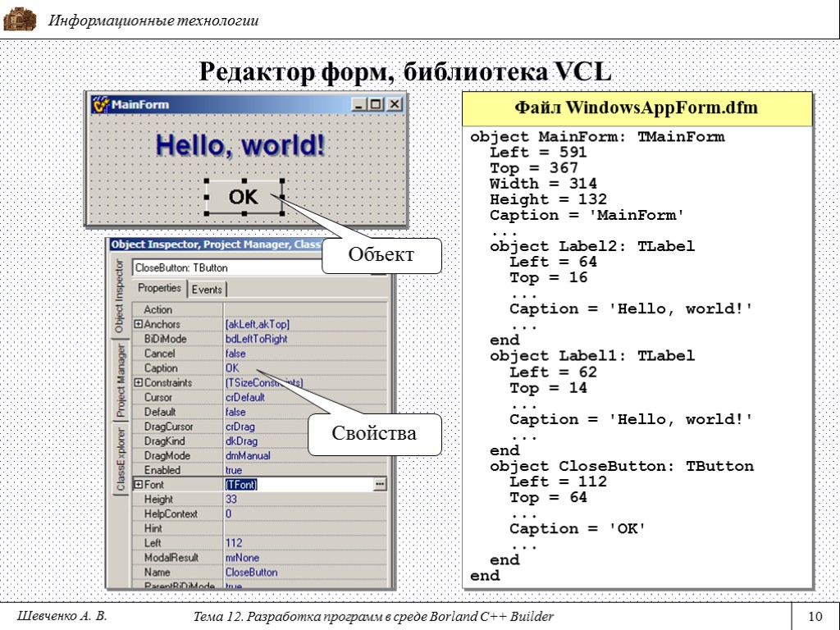Viewport: 840px width, 630px height.
Task: Click the OK button on MainForm
Action: 244,197
